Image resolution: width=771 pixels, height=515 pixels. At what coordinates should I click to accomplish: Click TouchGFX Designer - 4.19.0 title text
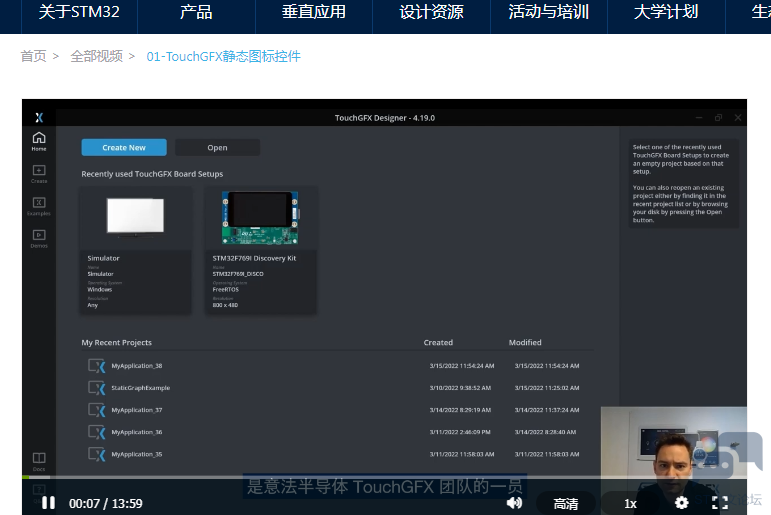[385, 118]
